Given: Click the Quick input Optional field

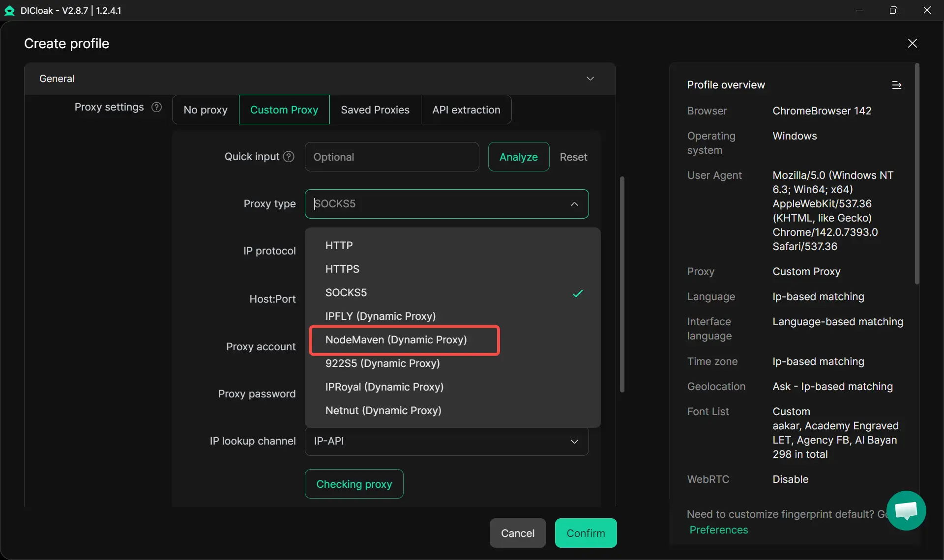Looking at the screenshot, I should 391,157.
